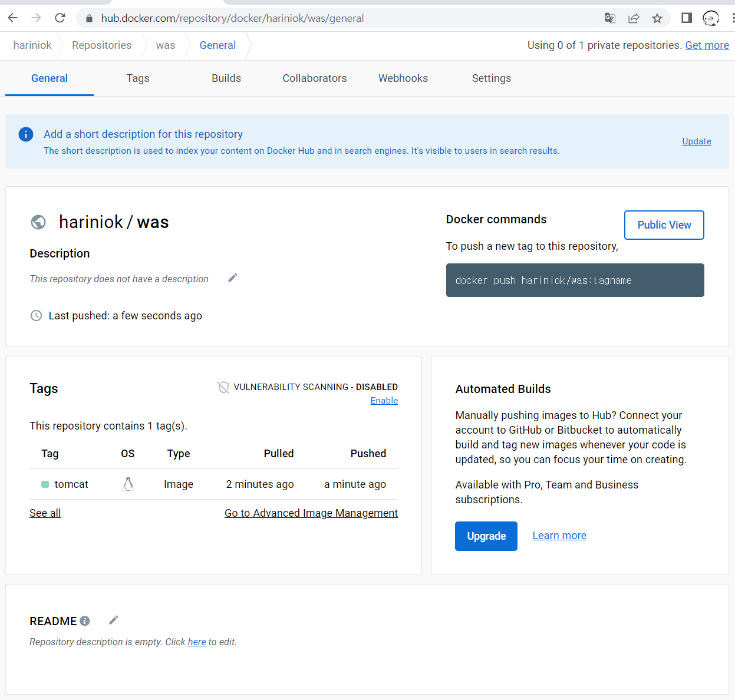Screen dimensions: 735x700
Task: Click the vulnerability scanning shield icon
Action: (x=223, y=387)
